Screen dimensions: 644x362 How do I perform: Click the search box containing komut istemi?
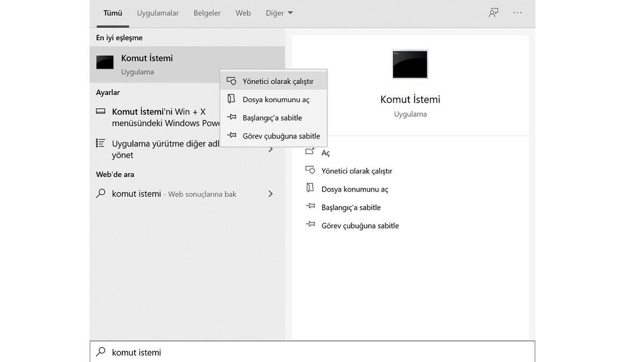tap(311, 352)
